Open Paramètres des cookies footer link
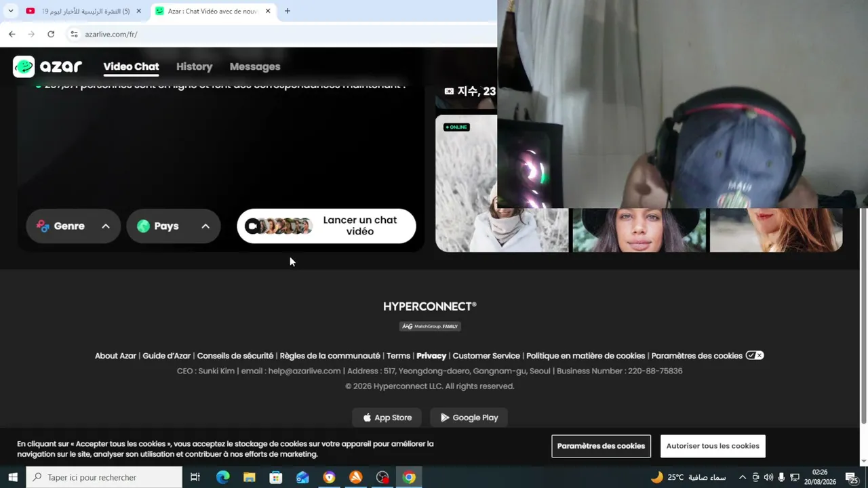This screenshot has height=488, width=868. (696, 356)
